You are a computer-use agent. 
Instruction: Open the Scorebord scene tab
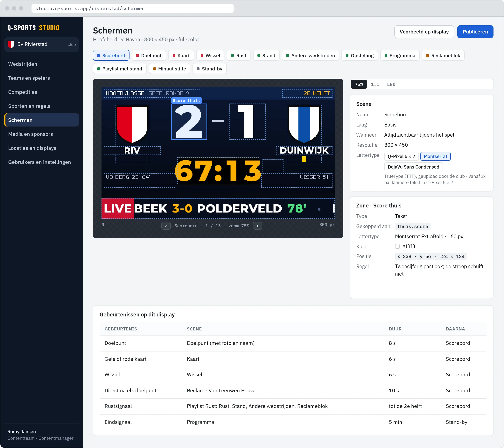click(111, 55)
